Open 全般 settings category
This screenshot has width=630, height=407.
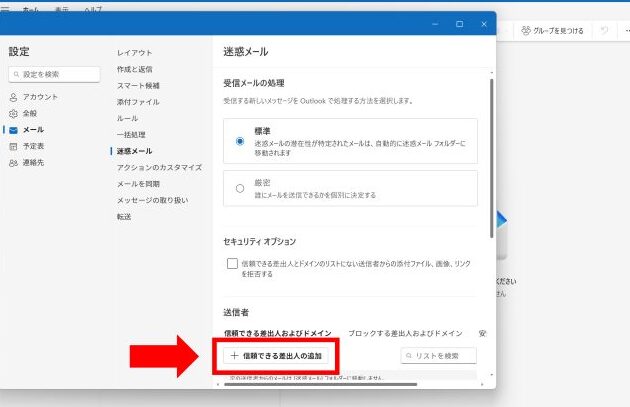(23, 113)
